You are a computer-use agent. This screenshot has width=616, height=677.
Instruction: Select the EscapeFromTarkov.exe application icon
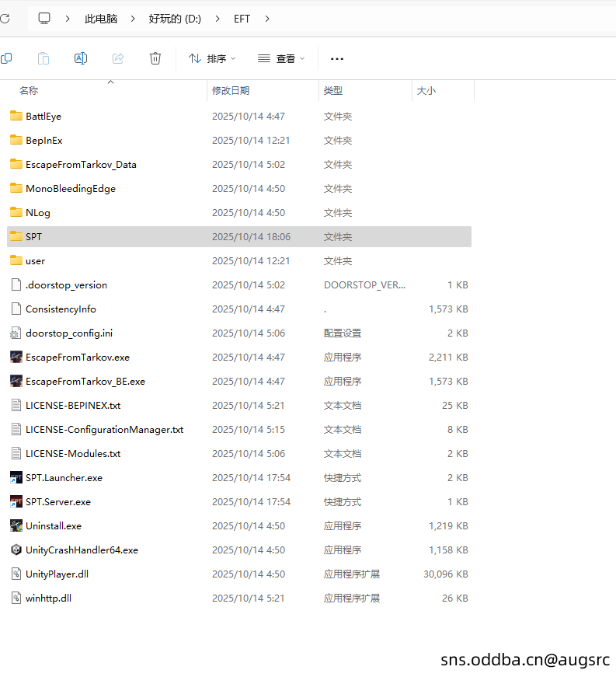coord(16,358)
